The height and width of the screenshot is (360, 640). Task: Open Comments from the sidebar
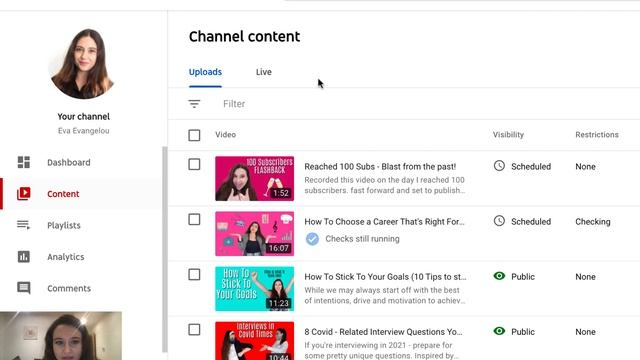69,288
